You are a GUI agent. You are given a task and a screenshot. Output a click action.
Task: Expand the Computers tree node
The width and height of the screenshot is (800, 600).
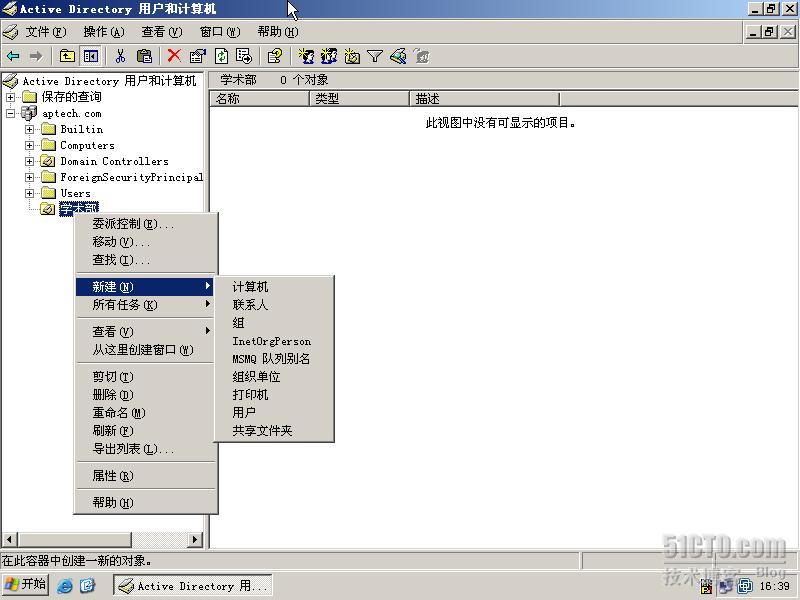pyautogui.click(x=30, y=145)
